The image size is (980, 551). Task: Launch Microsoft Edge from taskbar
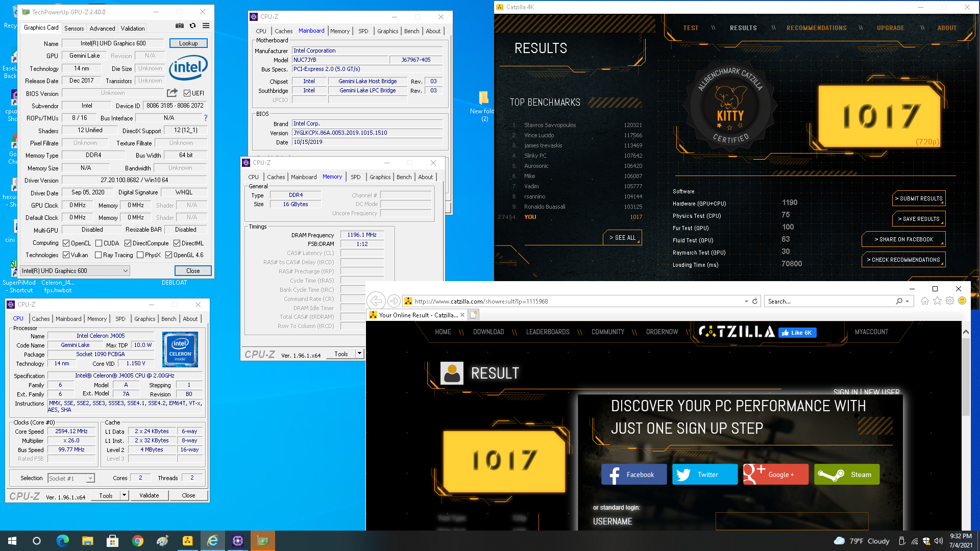(62, 541)
